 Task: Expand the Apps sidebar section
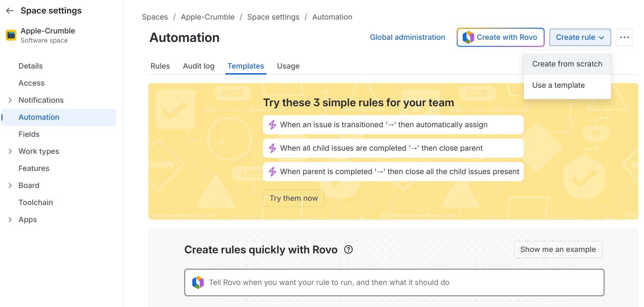click(10, 220)
